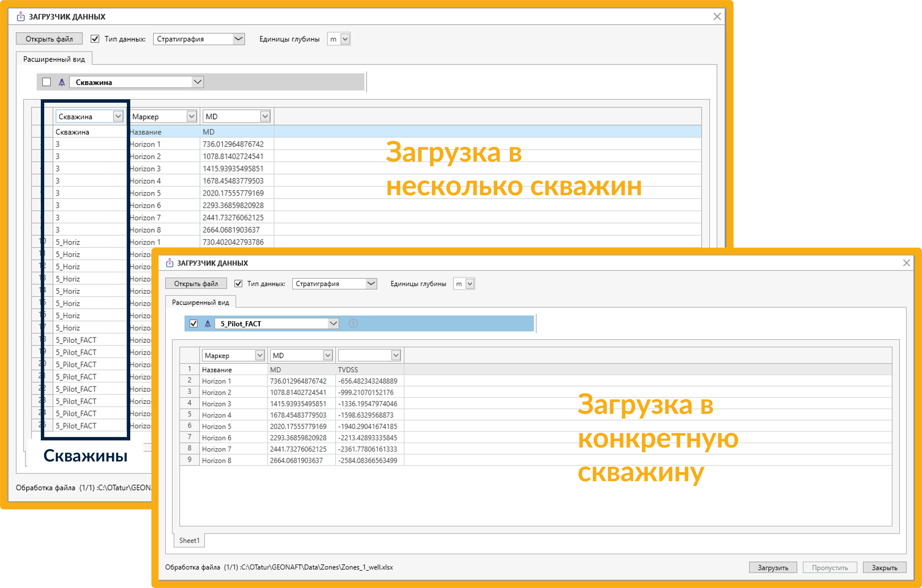Click Открыть файл button in back window
Image resolution: width=922 pixels, height=588 pixels.
tap(49, 39)
